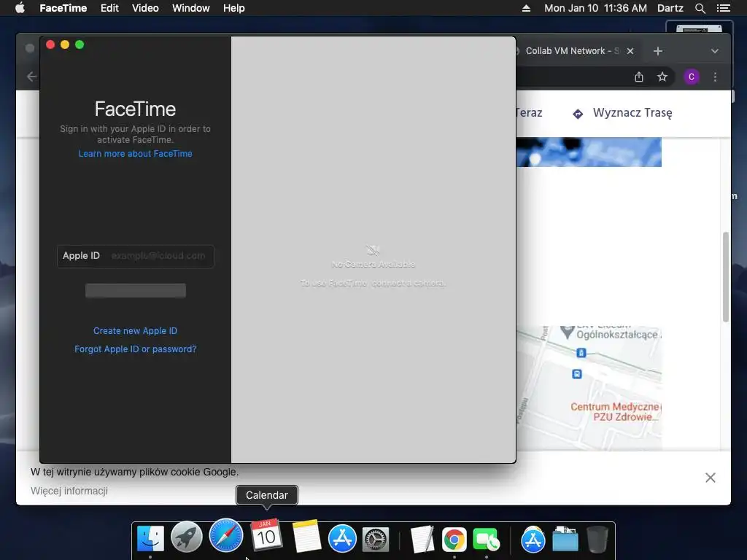Open TextEdit from the Dock
Viewport: 747px width, 560px height.
(x=422, y=539)
